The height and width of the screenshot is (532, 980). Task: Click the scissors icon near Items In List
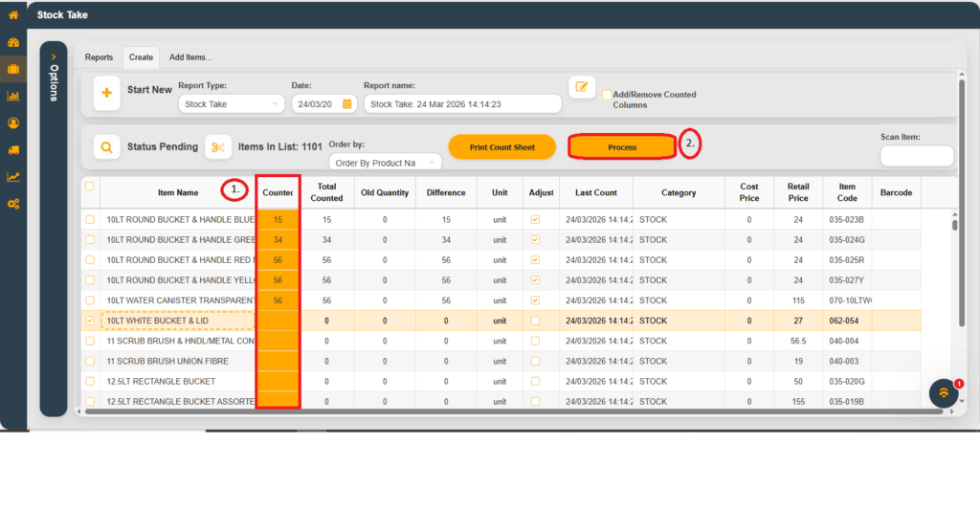(x=218, y=147)
